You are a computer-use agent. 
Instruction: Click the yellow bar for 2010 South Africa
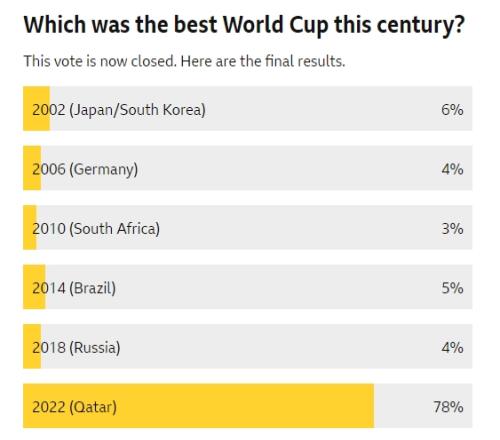[x=30, y=227]
